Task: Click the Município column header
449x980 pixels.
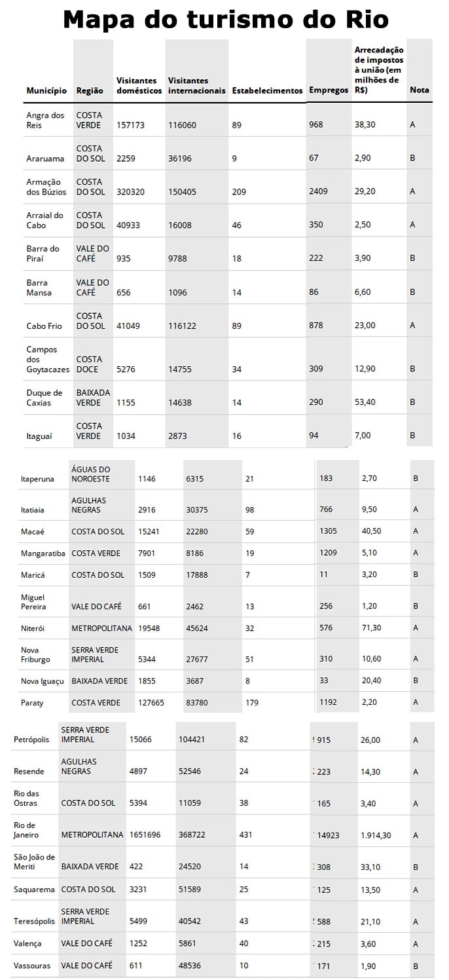Action: [x=46, y=90]
